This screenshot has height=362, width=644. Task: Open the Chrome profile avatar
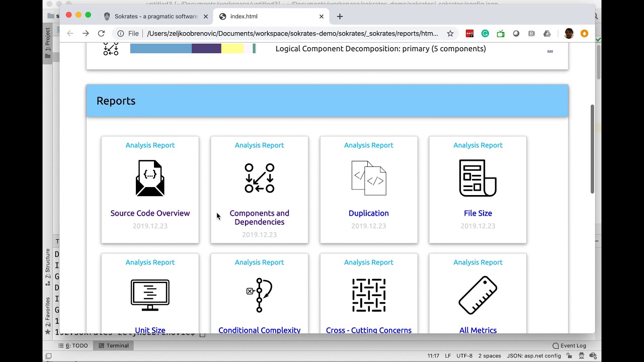[x=569, y=34]
